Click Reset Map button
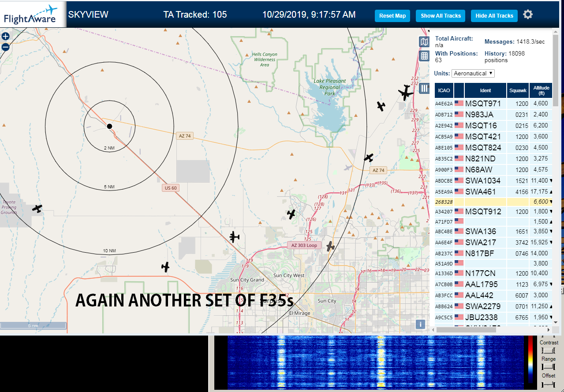Image resolution: width=564 pixels, height=392 pixels. coord(392,15)
